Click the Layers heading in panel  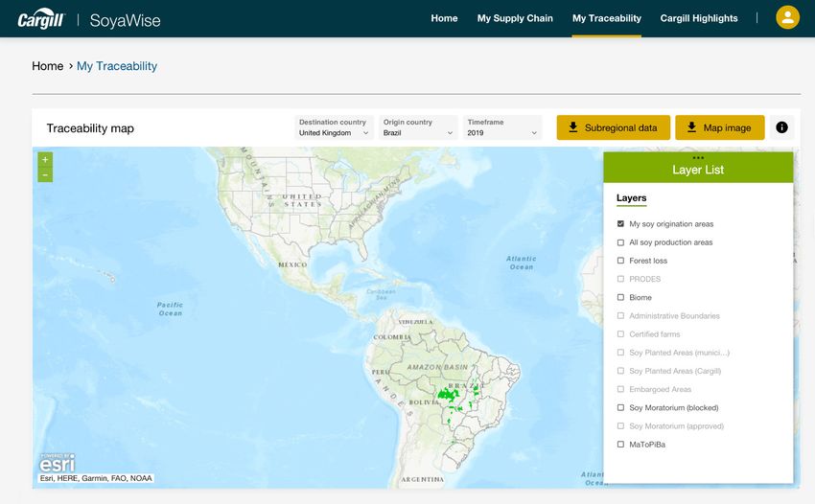pos(632,198)
